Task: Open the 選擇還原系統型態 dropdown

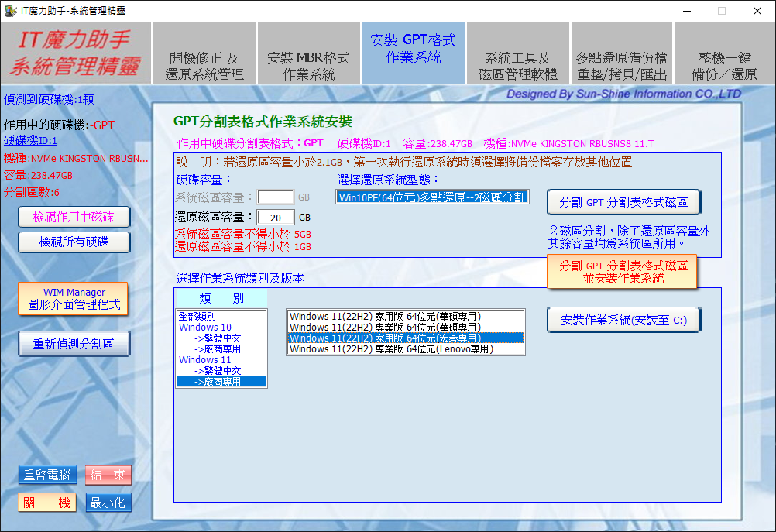Action: (432, 197)
